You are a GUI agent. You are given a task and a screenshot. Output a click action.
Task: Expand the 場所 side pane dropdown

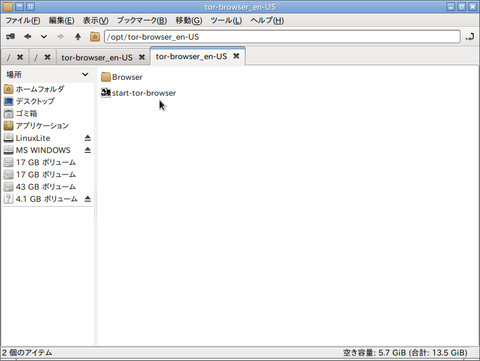[x=85, y=74]
